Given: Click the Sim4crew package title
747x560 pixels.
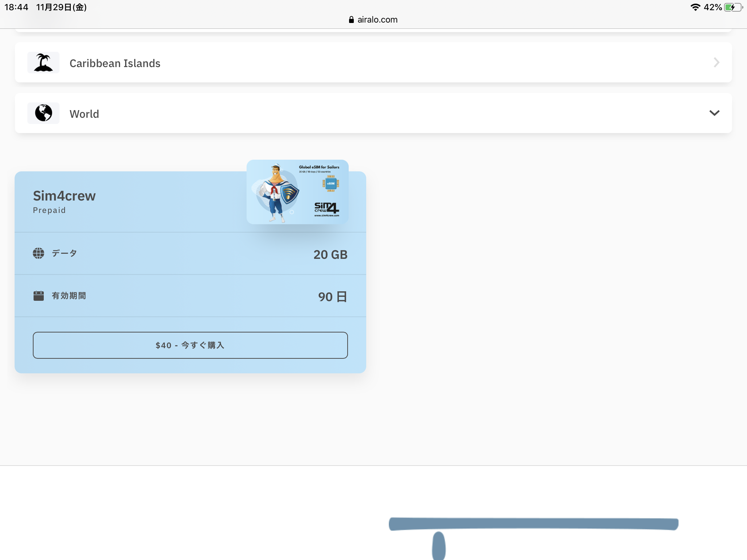Looking at the screenshot, I should pyautogui.click(x=64, y=196).
